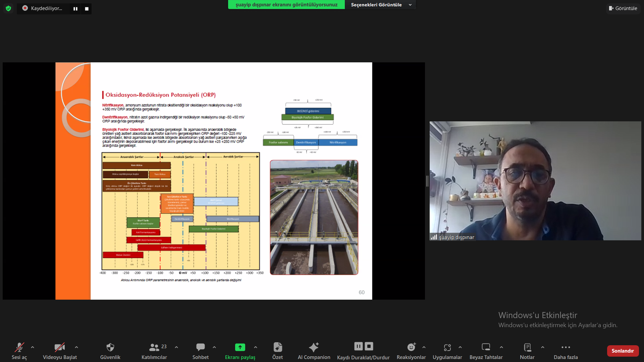Viewport: 644px width, 362px height.
Task: Open the Beyaz Tahtalar whiteboards
Action: (486, 347)
